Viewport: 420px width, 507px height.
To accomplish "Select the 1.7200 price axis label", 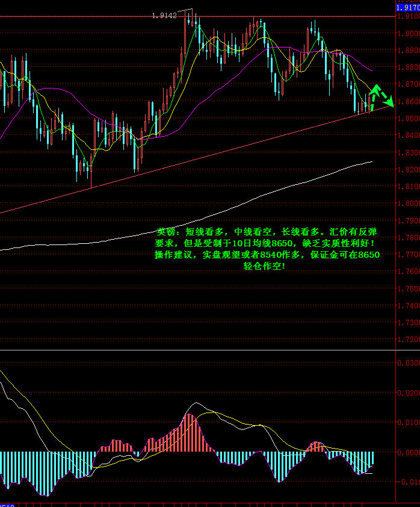I will coord(409,340).
